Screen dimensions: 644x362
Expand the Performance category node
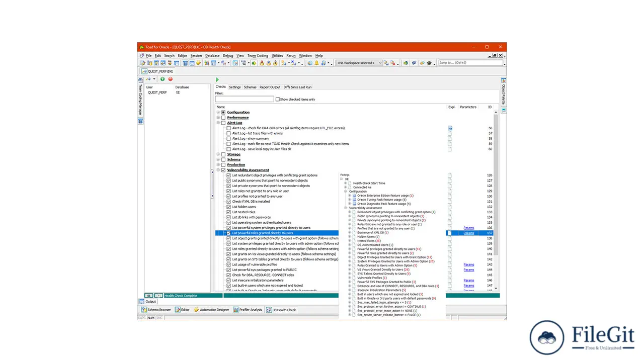click(218, 118)
